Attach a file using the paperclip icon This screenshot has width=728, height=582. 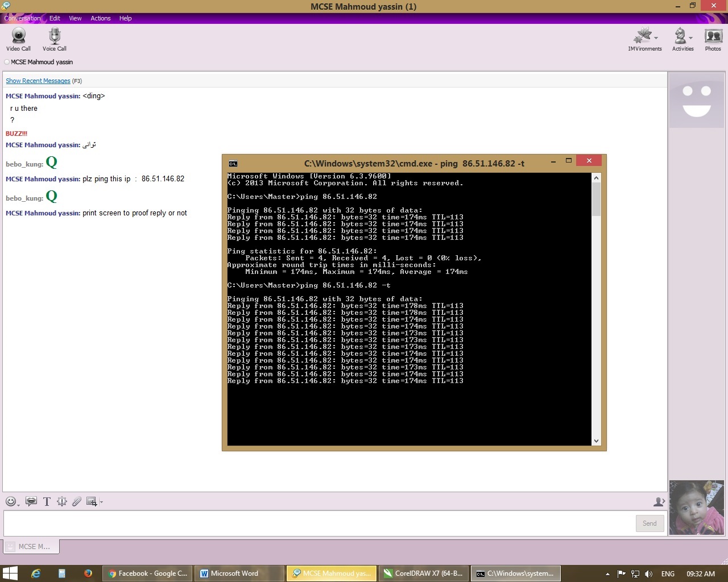pyautogui.click(x=77, y=501)
